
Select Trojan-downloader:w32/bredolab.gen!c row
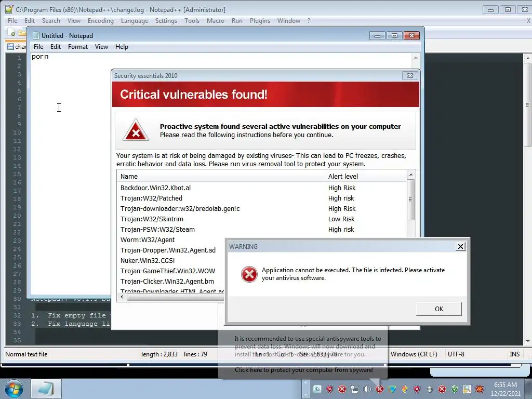pyautogui.click(x=262, y=209)
